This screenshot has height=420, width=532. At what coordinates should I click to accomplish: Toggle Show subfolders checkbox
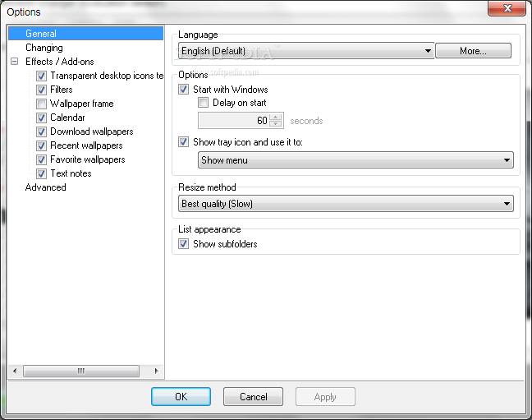tap(184, 243)
